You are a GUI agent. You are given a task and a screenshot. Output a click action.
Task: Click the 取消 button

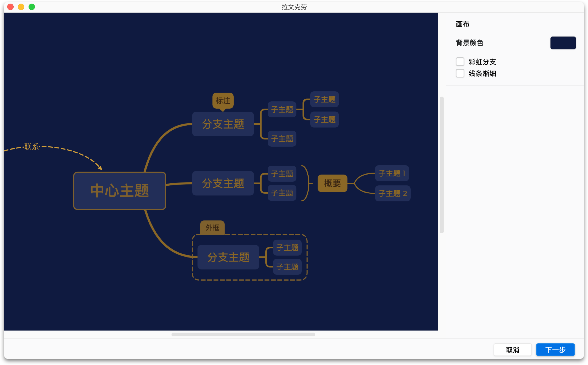pos(512,350)
